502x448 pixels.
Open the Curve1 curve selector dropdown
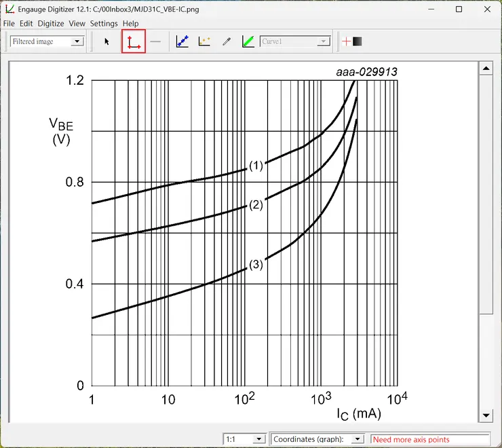pyautogui.click(x=295, y=41)
